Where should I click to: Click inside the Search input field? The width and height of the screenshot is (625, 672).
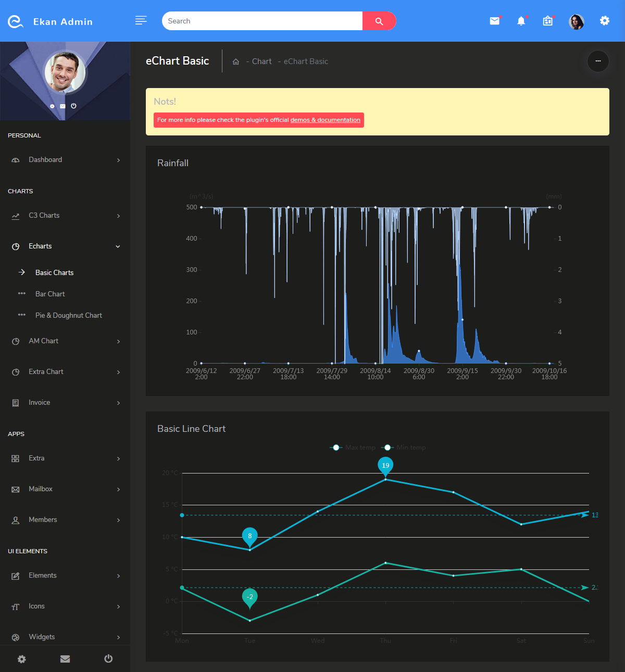point(260,21)
